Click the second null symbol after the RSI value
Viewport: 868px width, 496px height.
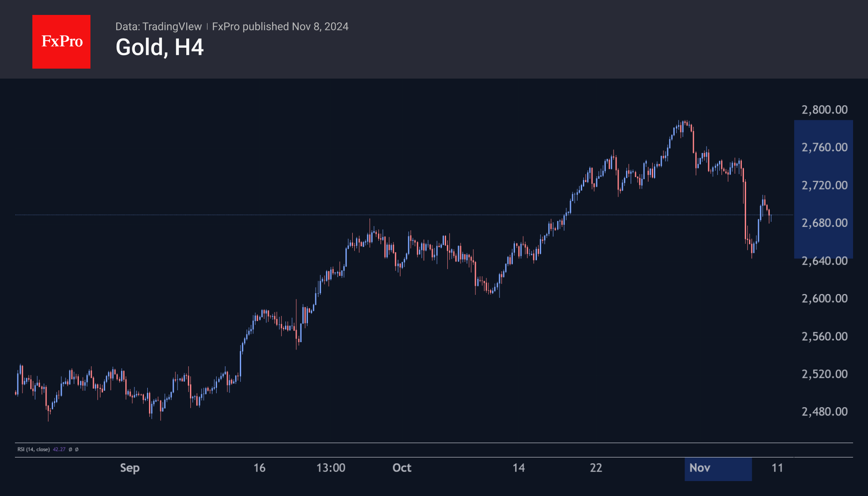[77, 449]
